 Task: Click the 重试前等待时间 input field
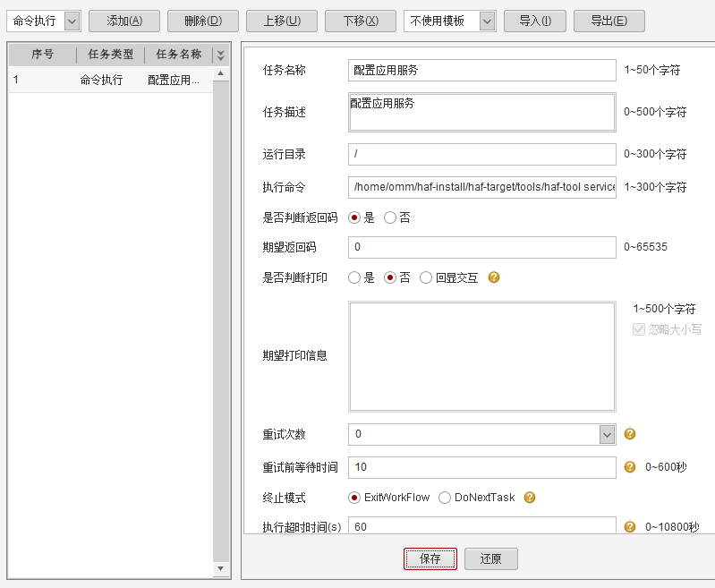482,467
